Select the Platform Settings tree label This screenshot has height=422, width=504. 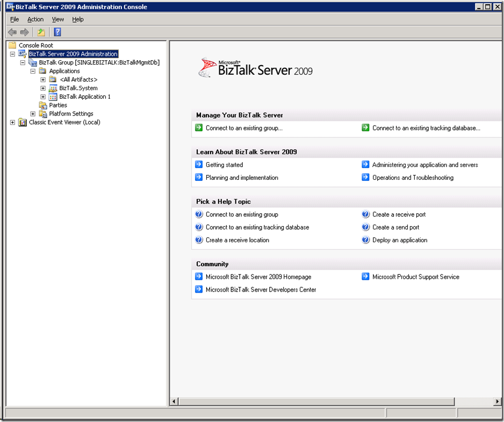(x=71, y=114)
